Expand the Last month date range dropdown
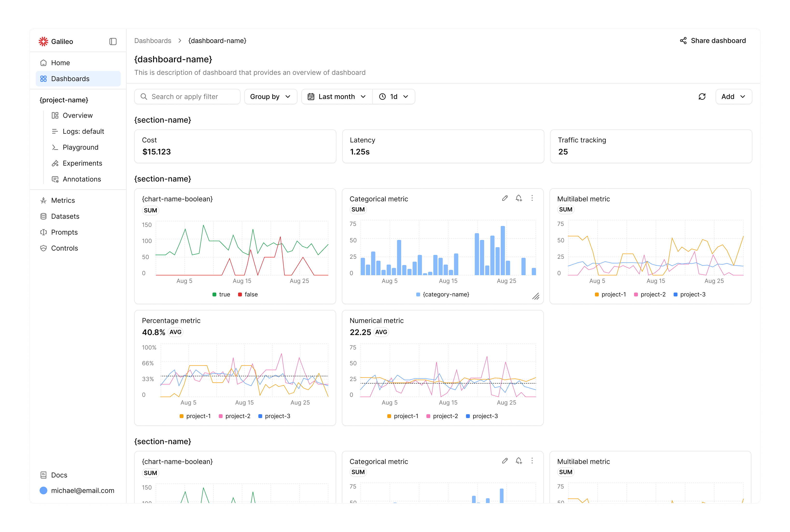This screenshot has width=790, height=532. [337, 97]
